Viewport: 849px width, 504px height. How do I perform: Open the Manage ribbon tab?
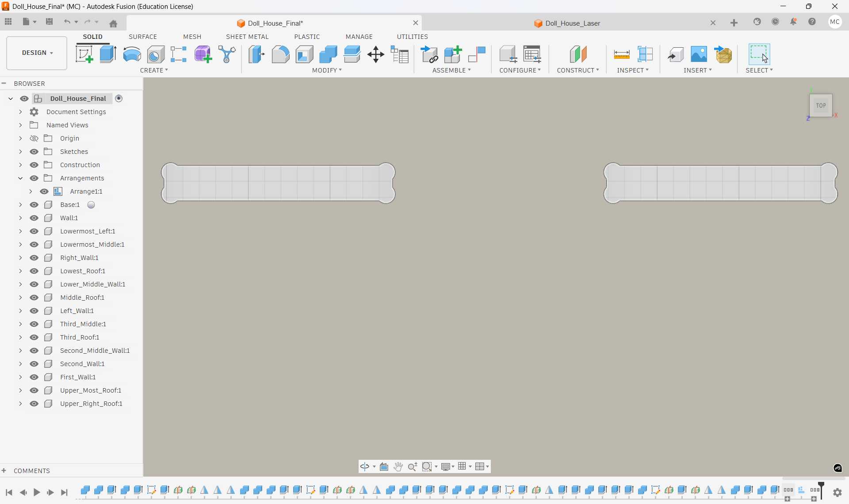[x=359, y=37]
